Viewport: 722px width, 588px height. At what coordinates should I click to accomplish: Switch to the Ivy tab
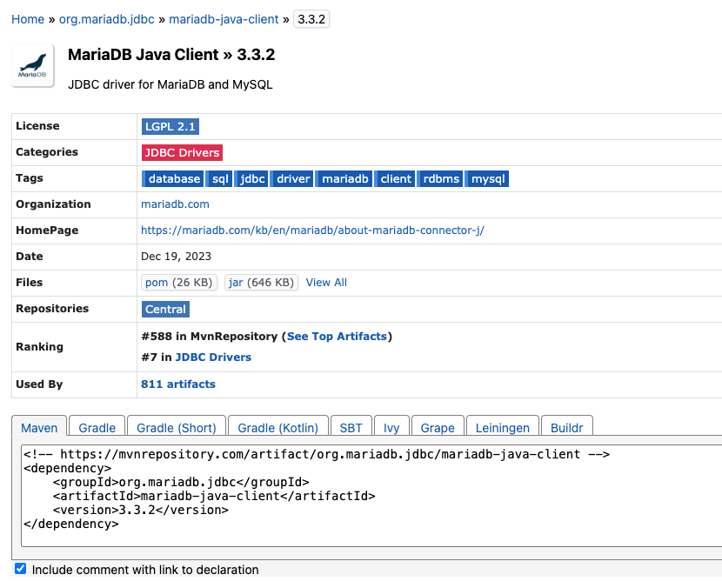click(391, 428)
